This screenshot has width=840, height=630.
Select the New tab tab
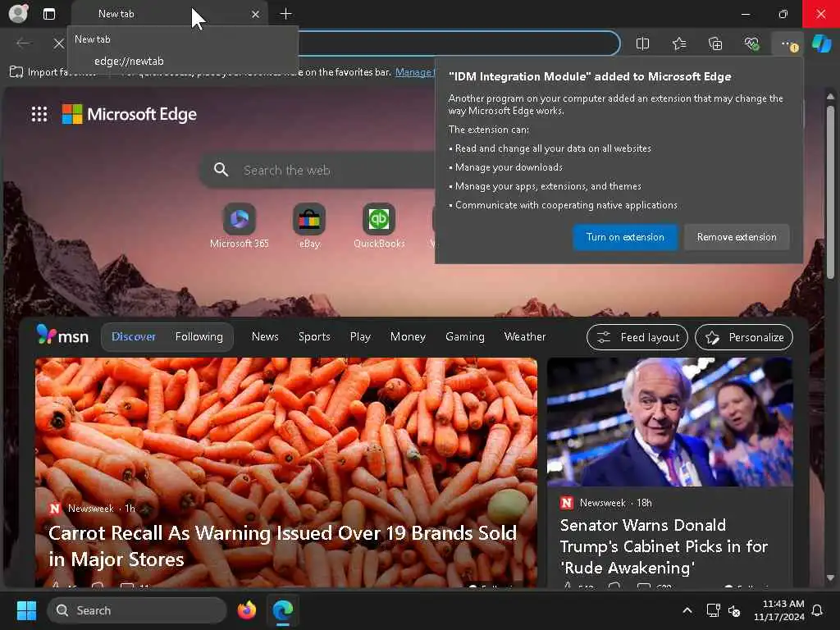point(167,14)
